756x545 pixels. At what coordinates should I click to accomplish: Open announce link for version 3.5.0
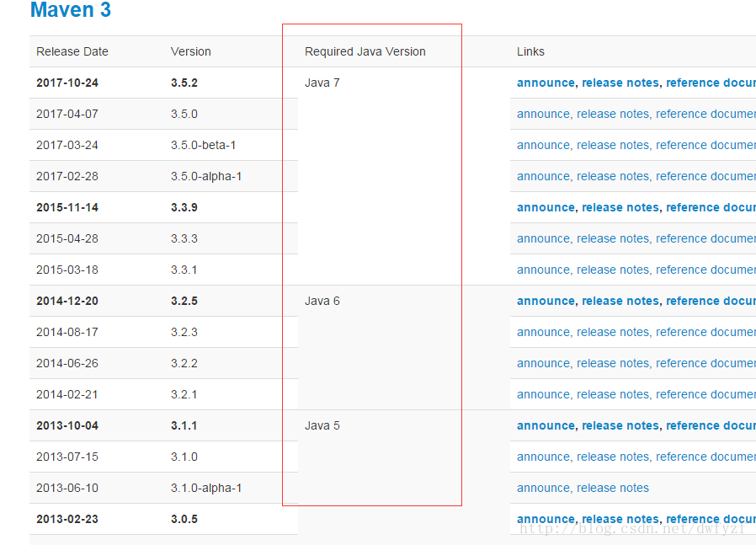coord(543,115)
